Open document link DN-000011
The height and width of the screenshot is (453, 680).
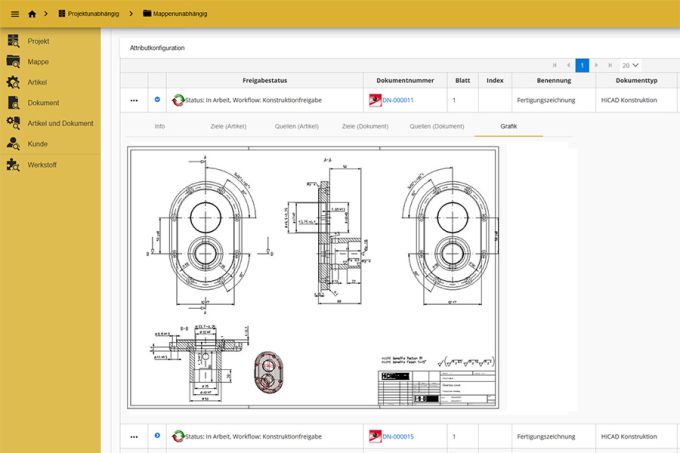[x=398, y=100]
